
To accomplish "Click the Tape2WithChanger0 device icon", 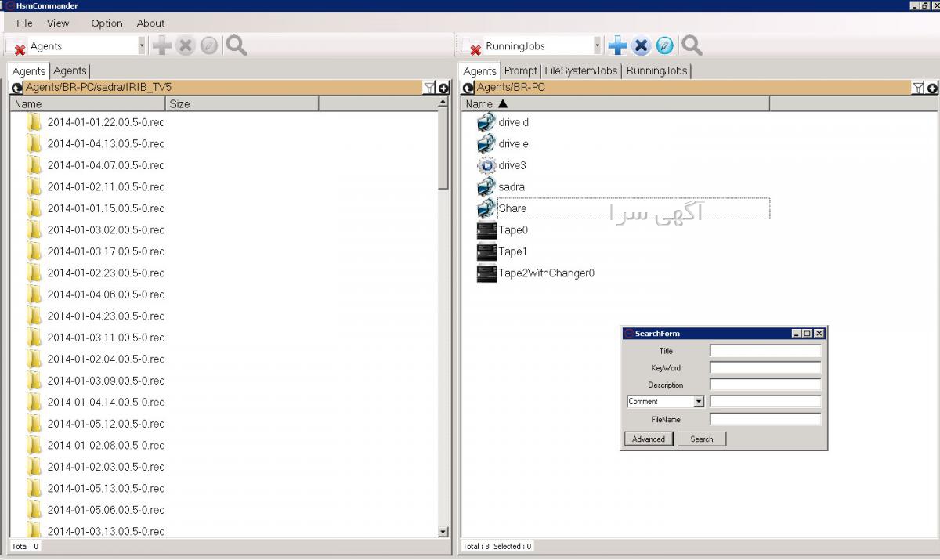I will (x=486, y=273).
